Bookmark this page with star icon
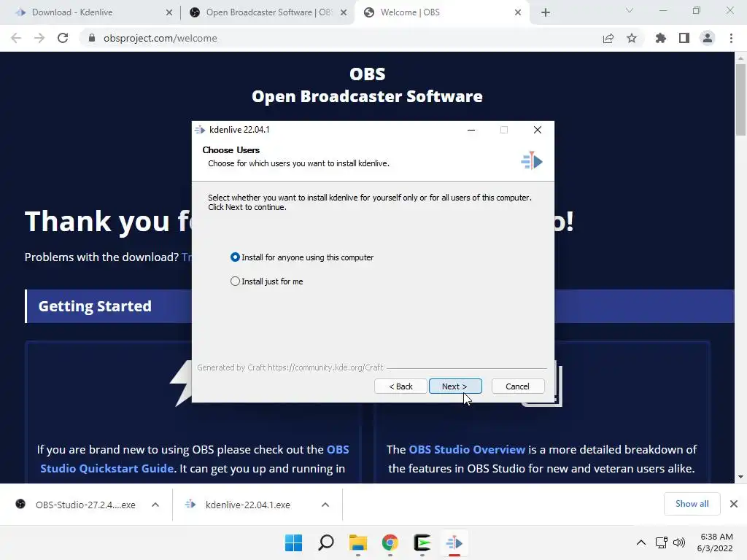747x560 pixels. click(632, 38)
